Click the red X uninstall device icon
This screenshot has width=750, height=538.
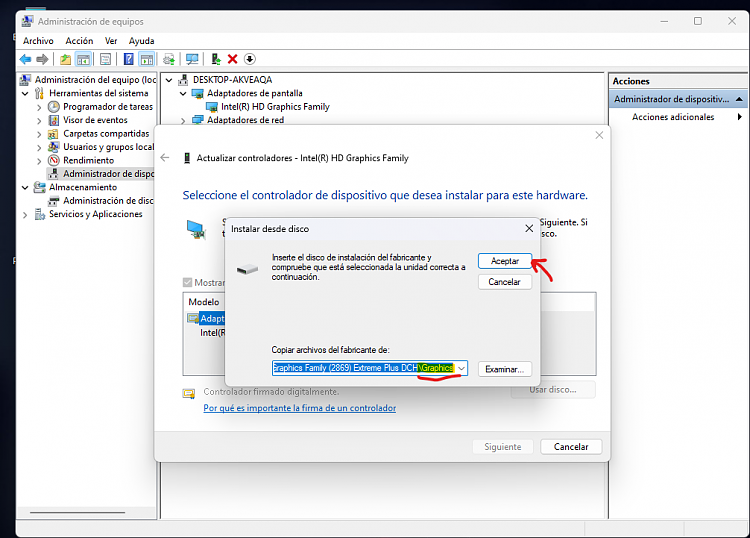pyautogui.click(x=232, y=59)
